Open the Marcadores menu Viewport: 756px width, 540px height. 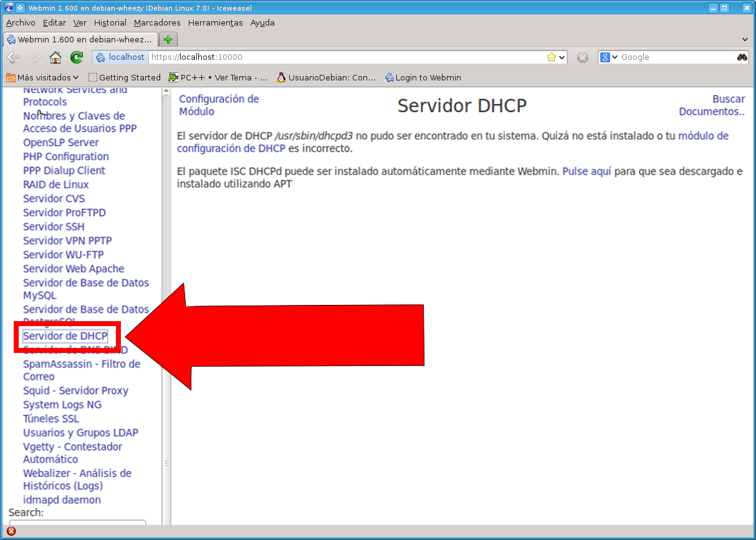coord(157,22)
